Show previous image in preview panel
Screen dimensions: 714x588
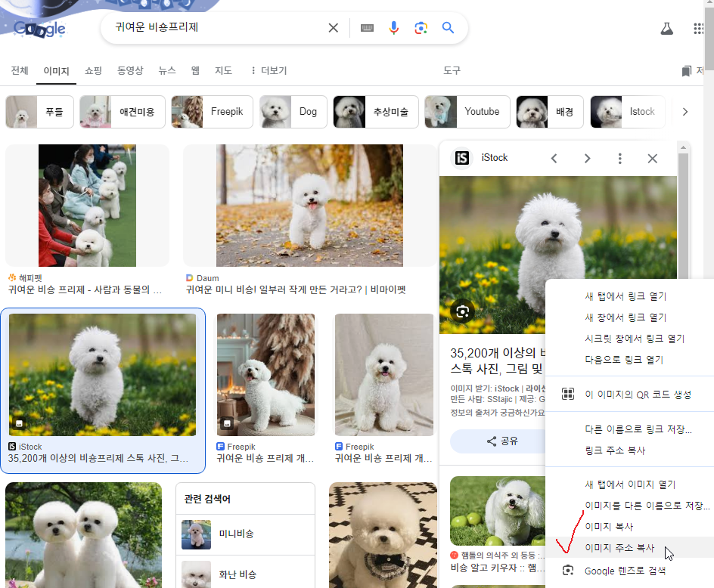pyautogui.click(x=554, y=159)
